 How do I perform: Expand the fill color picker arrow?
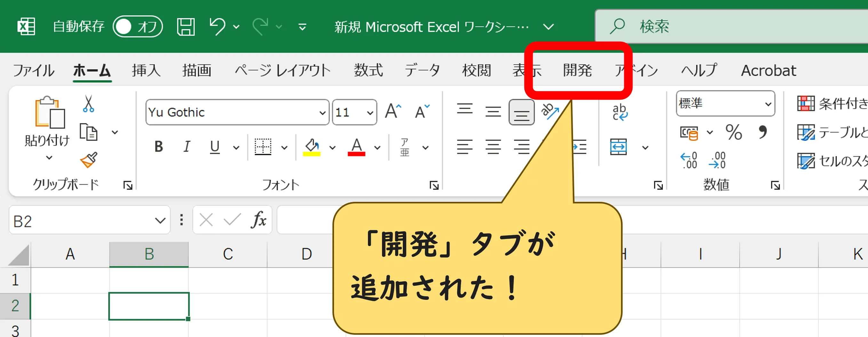332,147
